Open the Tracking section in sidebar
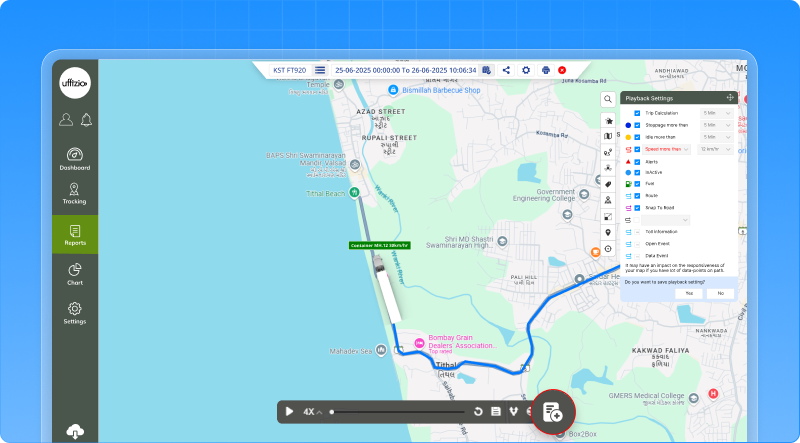This screenshot has width=800, height=443. (x=75, y=193)
